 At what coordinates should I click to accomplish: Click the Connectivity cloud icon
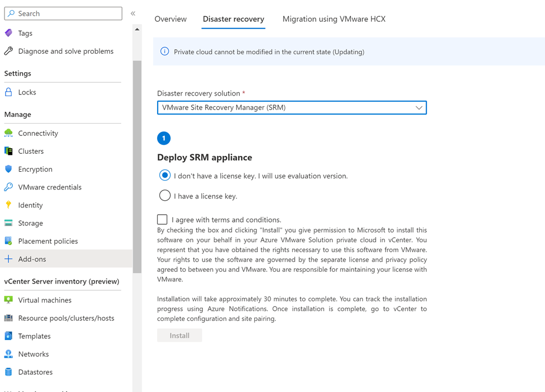tap(8, 133)
